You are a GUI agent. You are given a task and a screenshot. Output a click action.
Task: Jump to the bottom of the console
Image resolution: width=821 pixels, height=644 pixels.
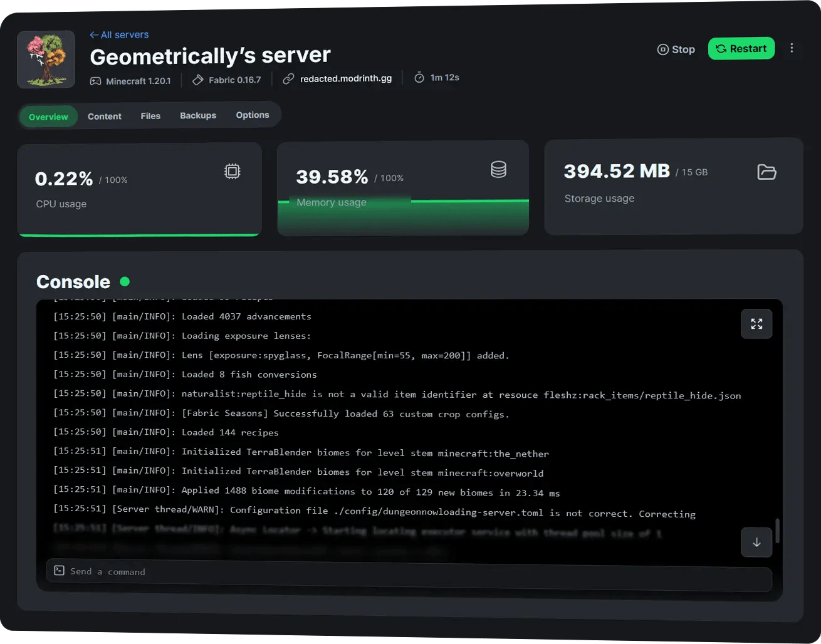(x=756, y=543)
